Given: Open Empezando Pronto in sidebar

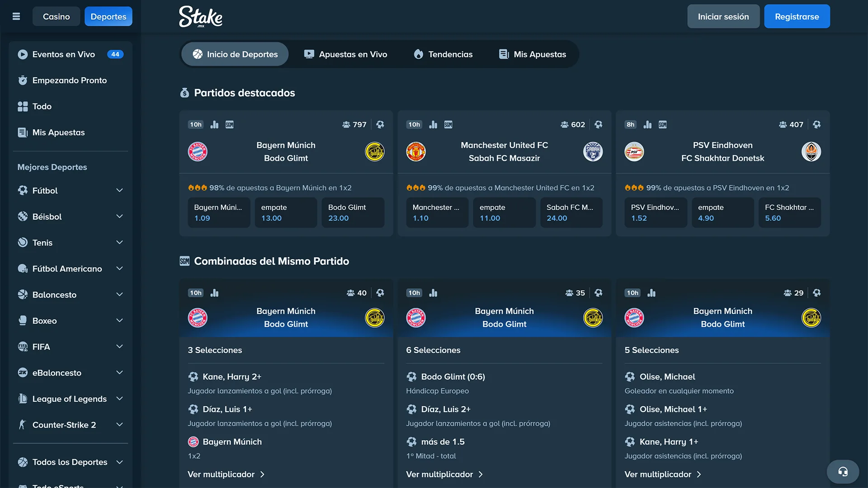Looking at the screenshot, I should pos(71,80).
